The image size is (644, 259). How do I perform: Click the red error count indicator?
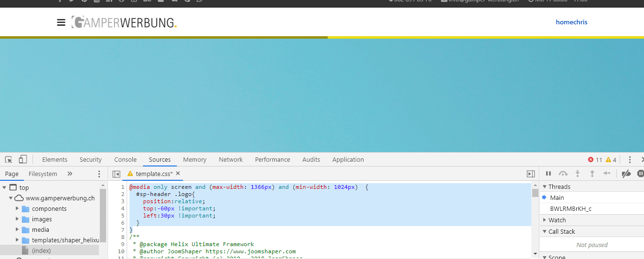click(x=595, y=160)
